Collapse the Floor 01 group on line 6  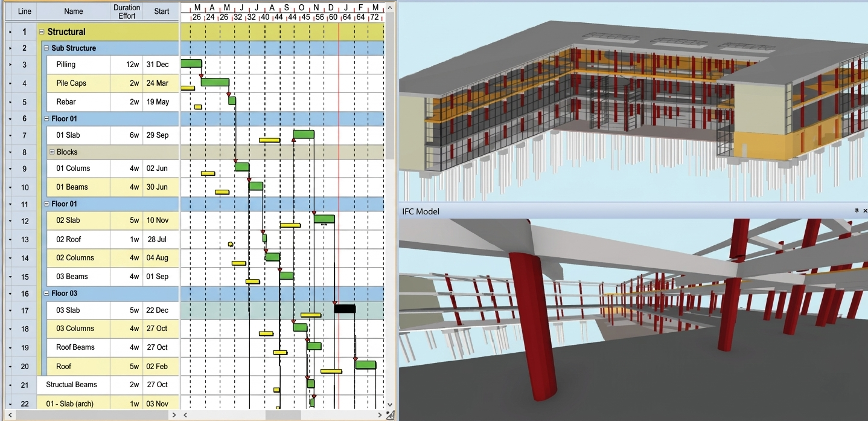pos(46,119)
